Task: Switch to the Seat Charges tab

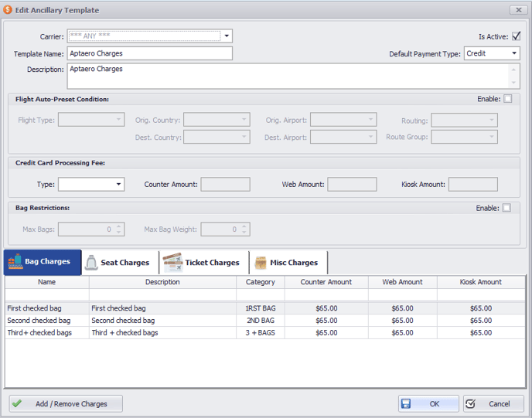Action: tap(121, 263)
